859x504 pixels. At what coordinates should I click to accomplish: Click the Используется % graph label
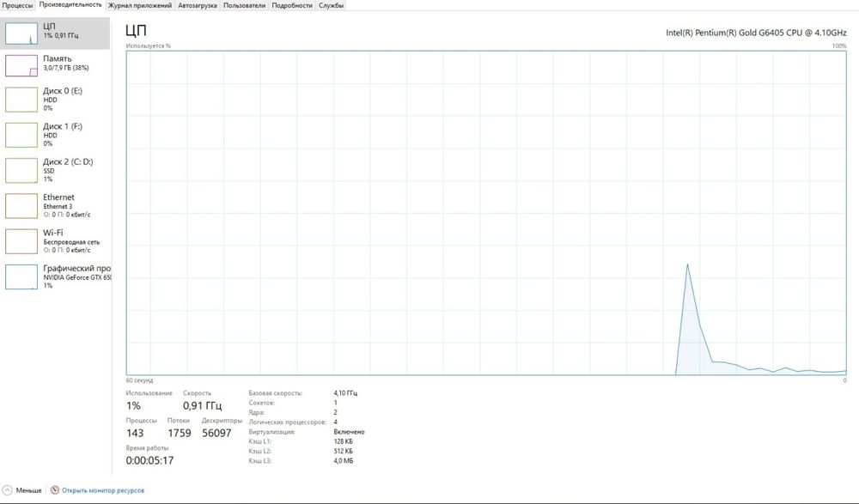[149, 46]
